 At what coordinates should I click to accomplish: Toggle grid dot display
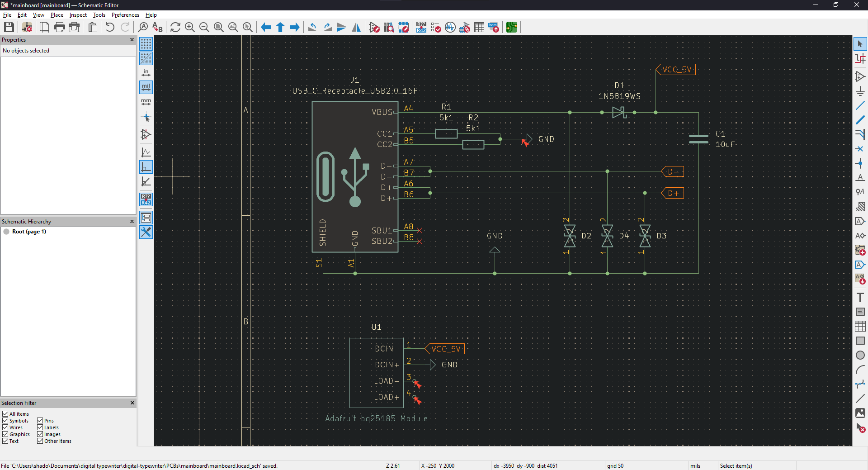click(x=146, y=44)
